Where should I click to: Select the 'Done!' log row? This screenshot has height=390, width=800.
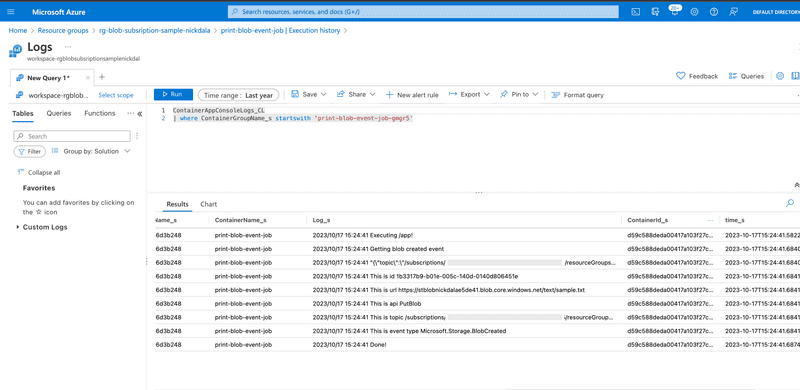pos(477,345)
